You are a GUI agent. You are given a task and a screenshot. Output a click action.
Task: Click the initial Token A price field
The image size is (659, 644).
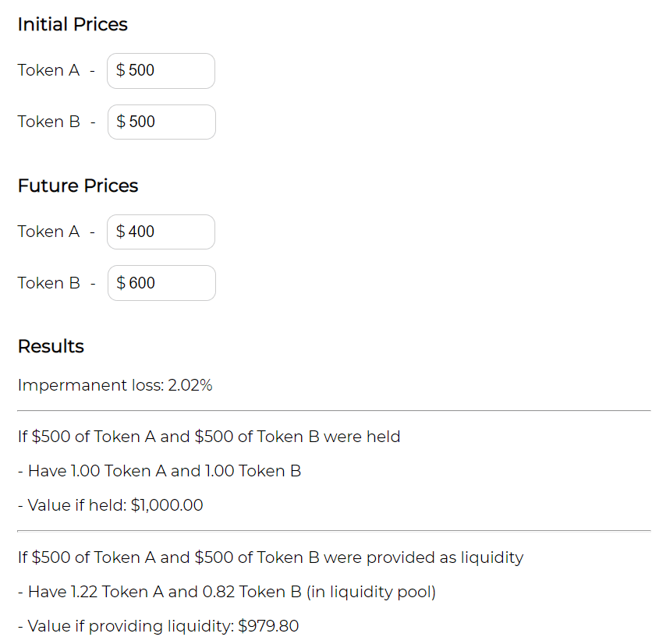tap(161, 71)
